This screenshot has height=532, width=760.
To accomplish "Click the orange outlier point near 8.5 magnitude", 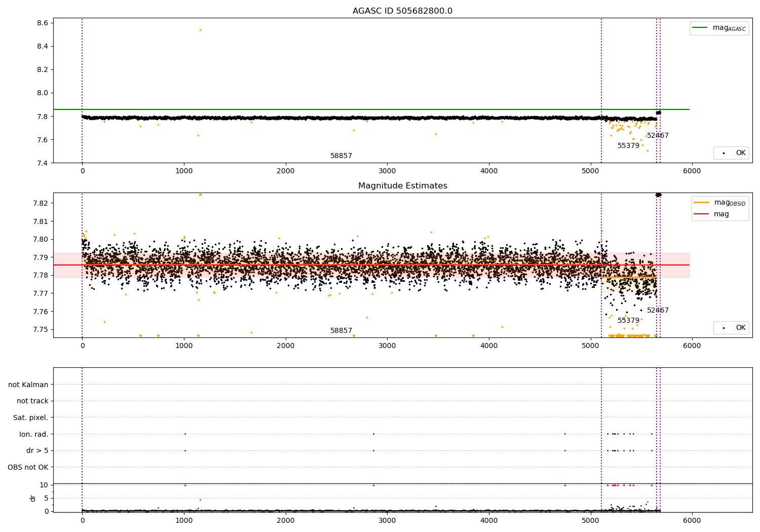I will point(200,30).
